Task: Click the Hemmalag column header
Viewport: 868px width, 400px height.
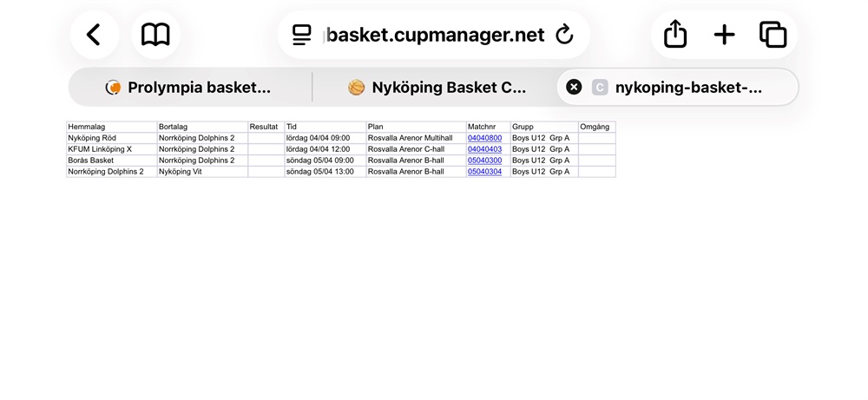Action: tap(87, 127)
